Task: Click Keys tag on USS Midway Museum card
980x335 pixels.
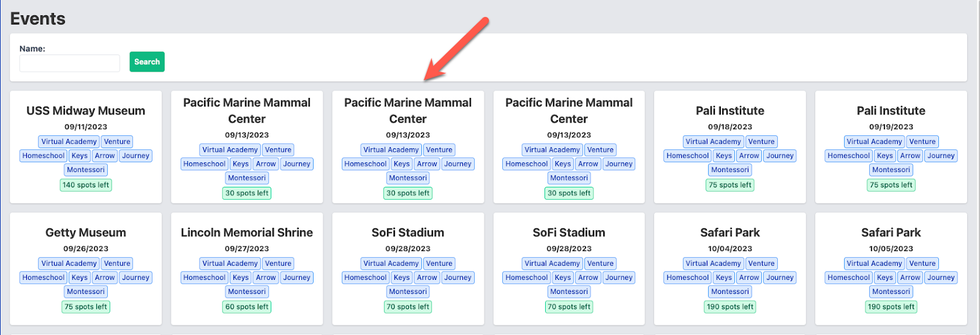Action: (x=80, y=156)
